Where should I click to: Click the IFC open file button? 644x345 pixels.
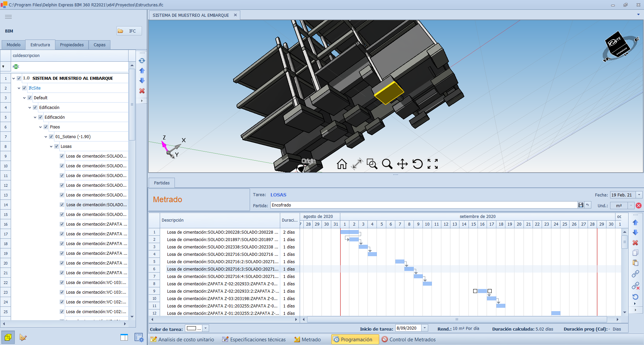[129, 31]
